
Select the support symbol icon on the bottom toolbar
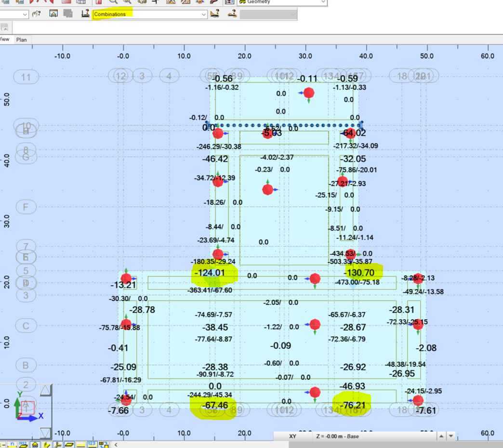35,444
